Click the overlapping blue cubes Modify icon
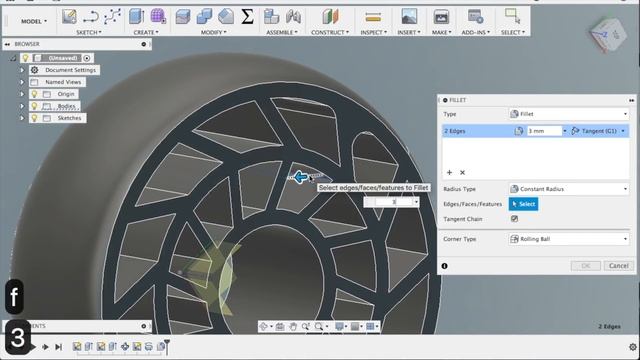The height and width of the screenshot is (360, 640). (204, 17)
